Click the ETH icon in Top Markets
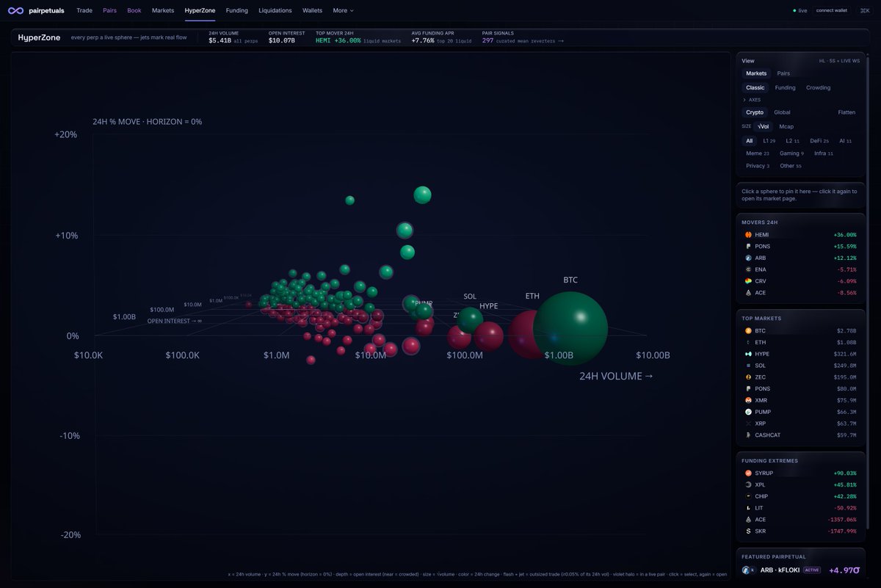This screenshot has height=588, width=881. (x=748, y=342)
